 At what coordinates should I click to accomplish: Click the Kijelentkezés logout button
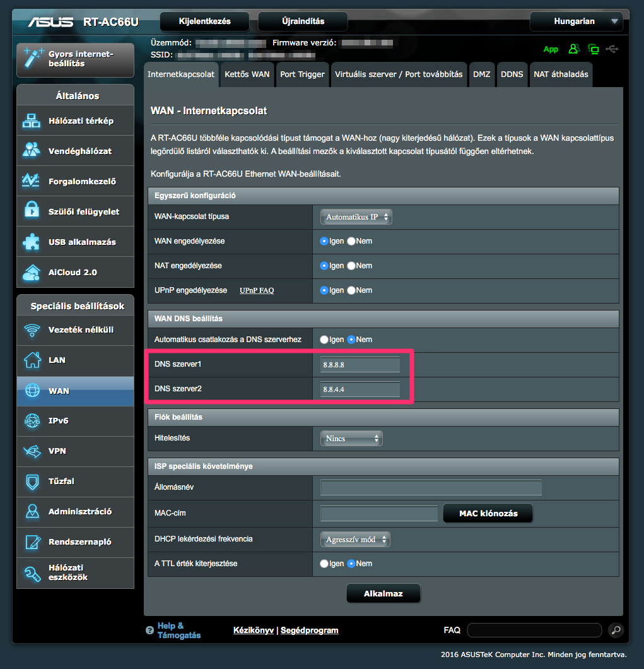(x=205, y=21)
